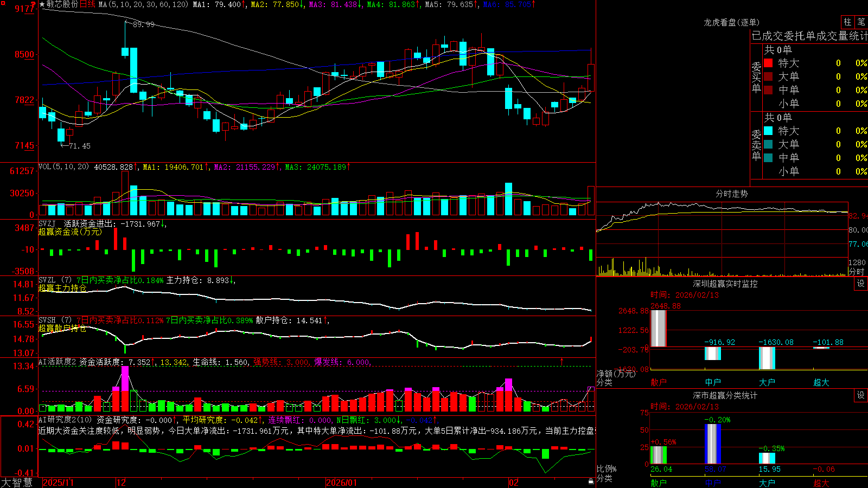Click the star icon beside 敏芯股份

tap(42, 4)
